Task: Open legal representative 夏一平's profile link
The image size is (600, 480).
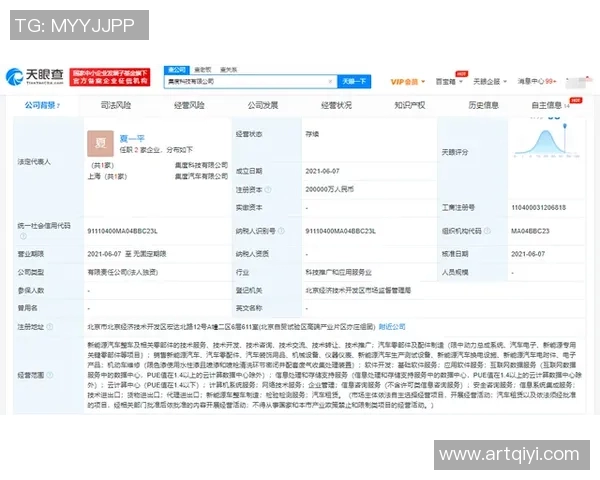Action: (132, 138)
